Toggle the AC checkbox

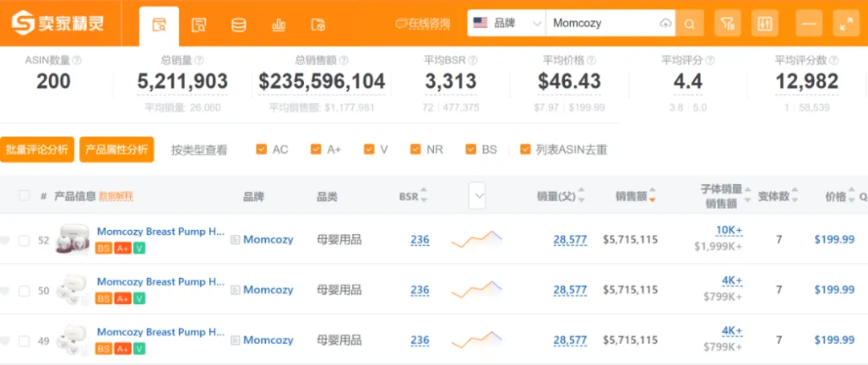pos(261,150)
